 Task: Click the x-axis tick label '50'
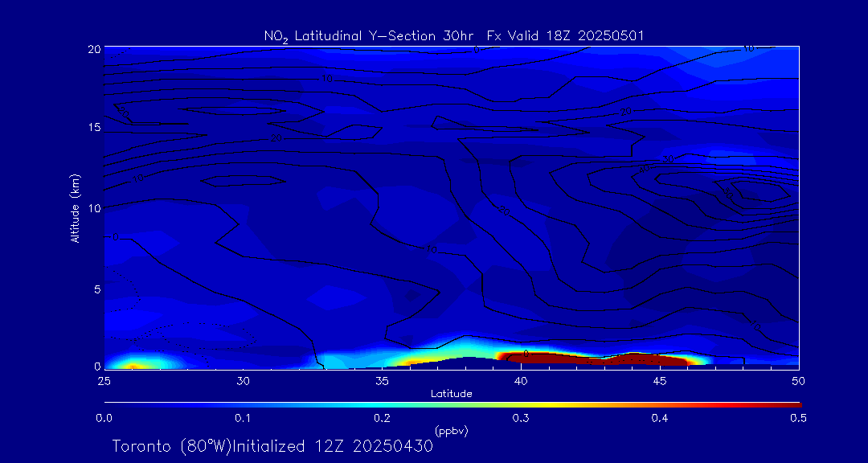click(799, 379)
